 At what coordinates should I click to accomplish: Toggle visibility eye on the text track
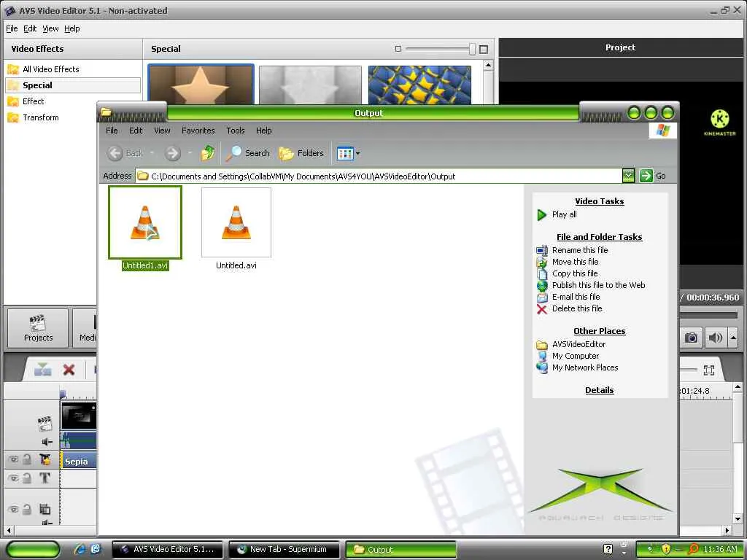(13, 478)
